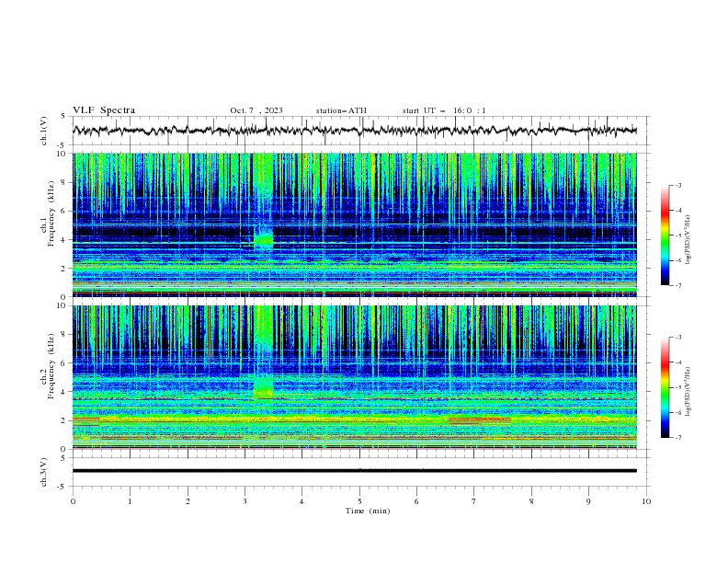Click the ch.1 color scale bar
The image size is (728, 563).
(x=665, y=236)
